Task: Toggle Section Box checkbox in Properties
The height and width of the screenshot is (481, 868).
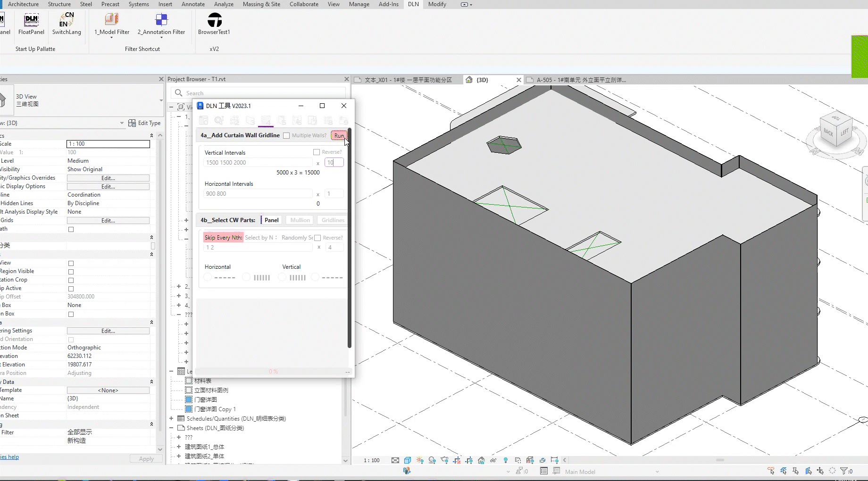Action: (71, 314)
